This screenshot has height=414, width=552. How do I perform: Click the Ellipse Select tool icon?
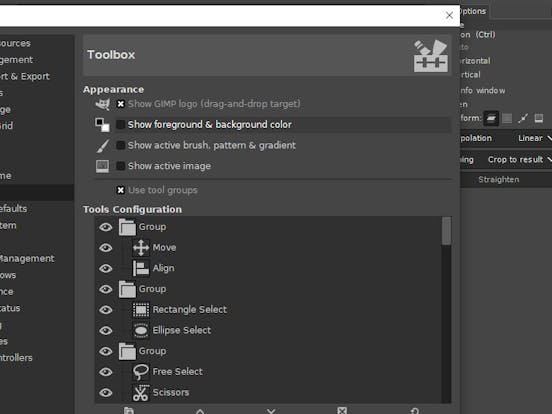coord(141,331)
